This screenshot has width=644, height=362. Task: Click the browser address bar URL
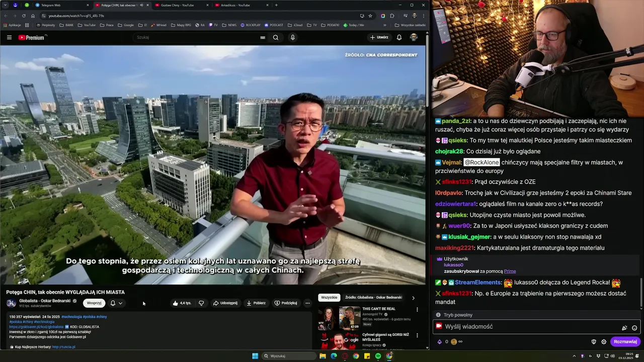(76, 16)
